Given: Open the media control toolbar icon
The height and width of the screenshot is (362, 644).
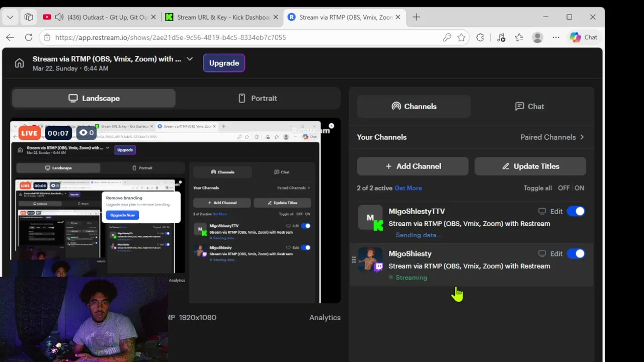Looking at the screenshot, I should [501, 37].
